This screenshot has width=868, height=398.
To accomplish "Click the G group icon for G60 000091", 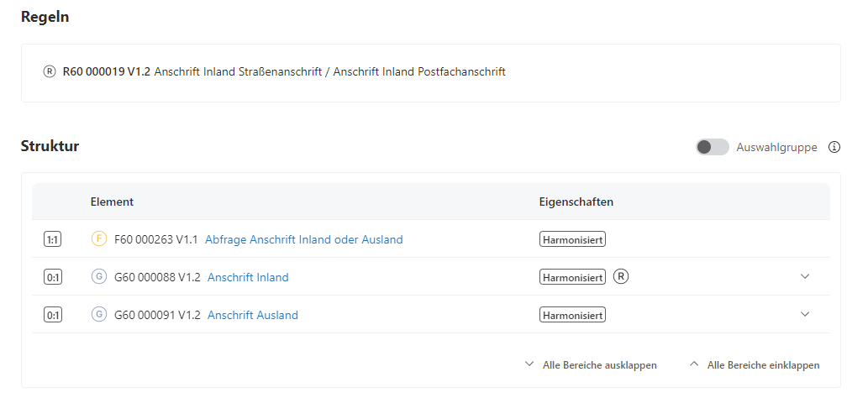I will [x=98, y=315].
